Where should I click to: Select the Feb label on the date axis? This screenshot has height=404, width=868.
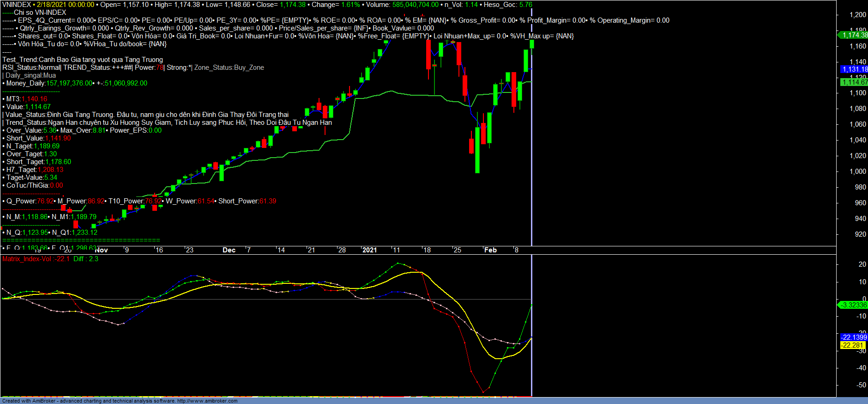click(x=490, y=250)
